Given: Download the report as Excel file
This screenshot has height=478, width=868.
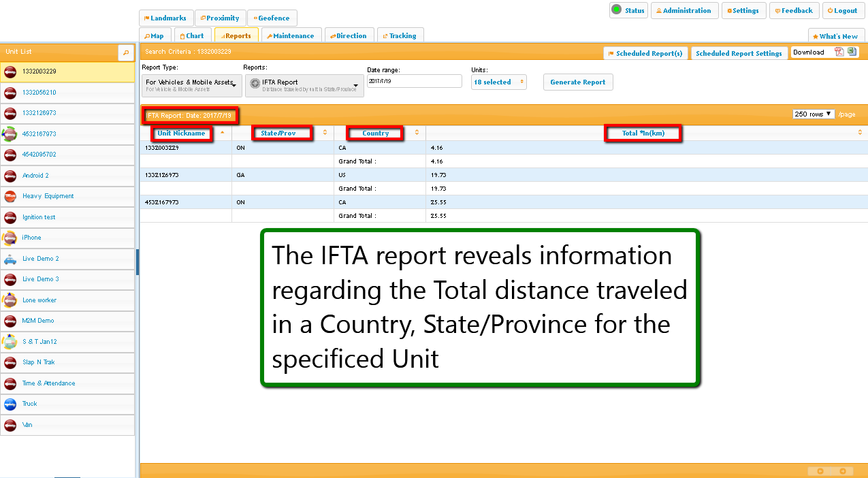Looking at the screenshot, I should pyautogui.click(x=852, y=52).
